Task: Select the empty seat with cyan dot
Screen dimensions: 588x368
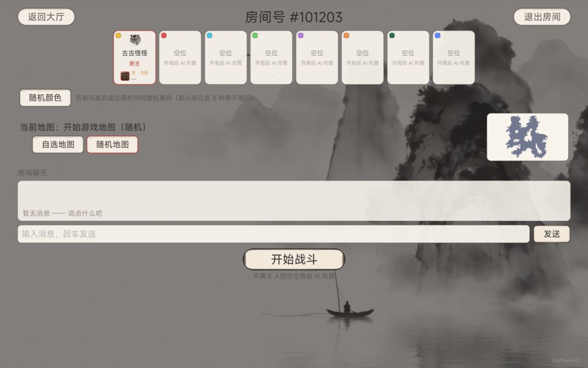Action: (x=226, y=57)
